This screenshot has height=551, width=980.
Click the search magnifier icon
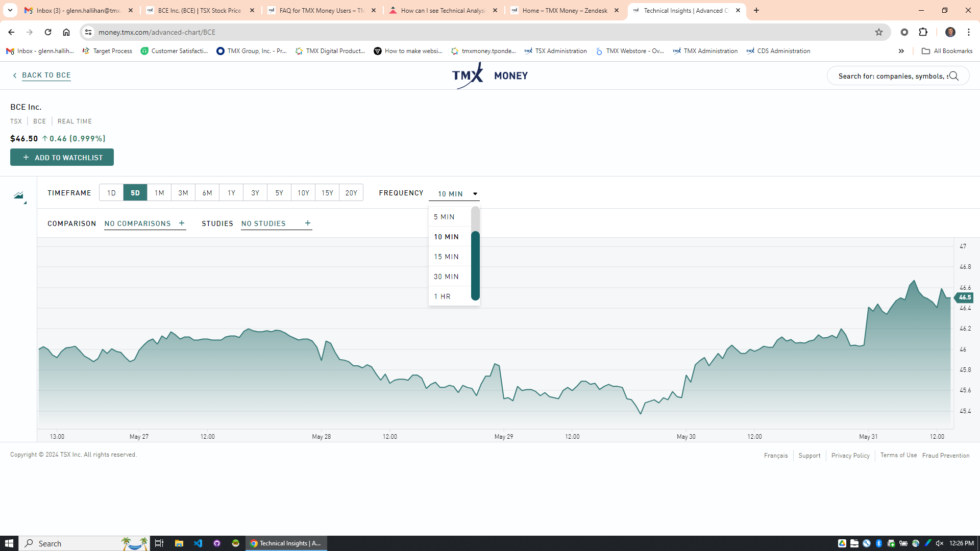(x=954, y=76)
